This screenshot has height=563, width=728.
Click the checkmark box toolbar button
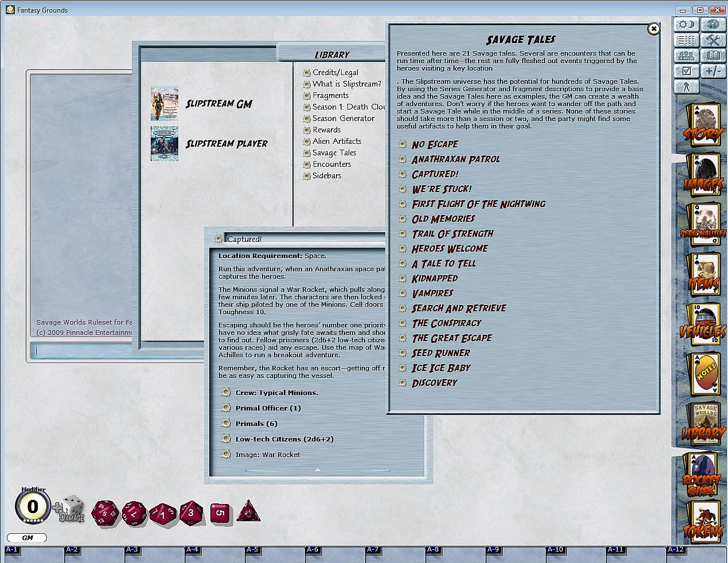click(686, 71)
